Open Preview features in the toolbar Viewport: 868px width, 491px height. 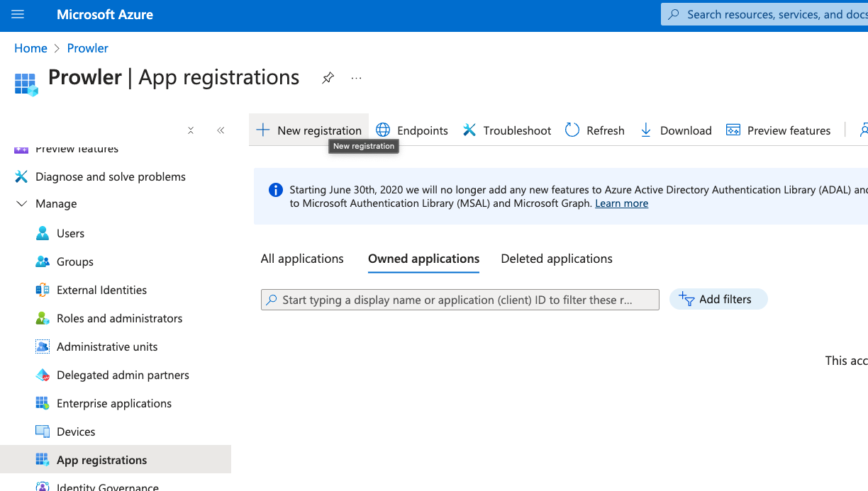coord(779,130)
